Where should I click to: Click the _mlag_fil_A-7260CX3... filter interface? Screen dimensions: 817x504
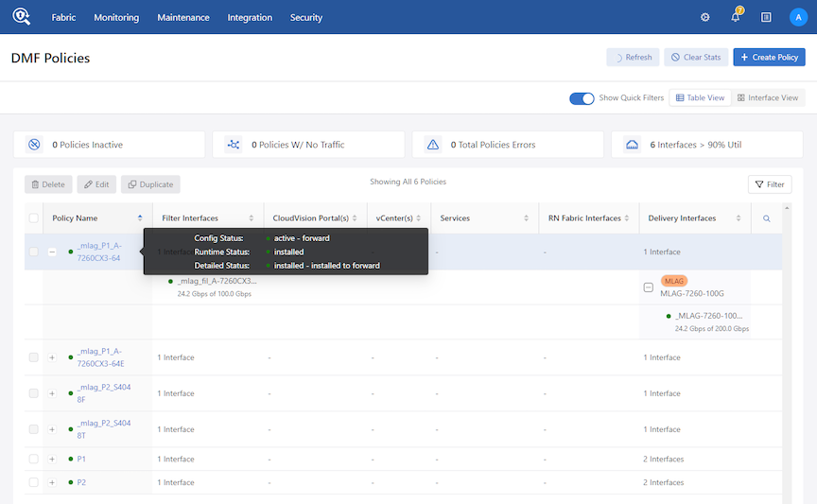click(217, 281)
